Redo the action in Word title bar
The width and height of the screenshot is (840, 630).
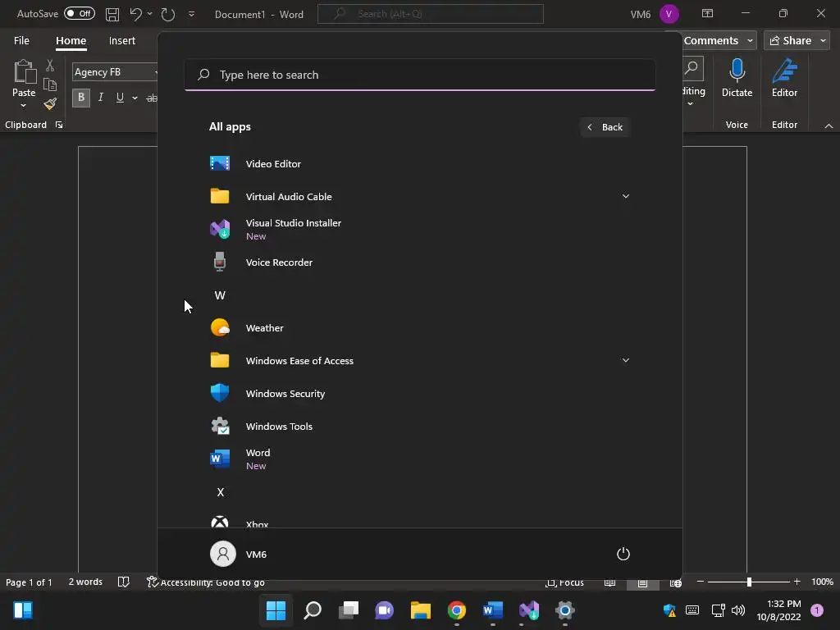168,15
